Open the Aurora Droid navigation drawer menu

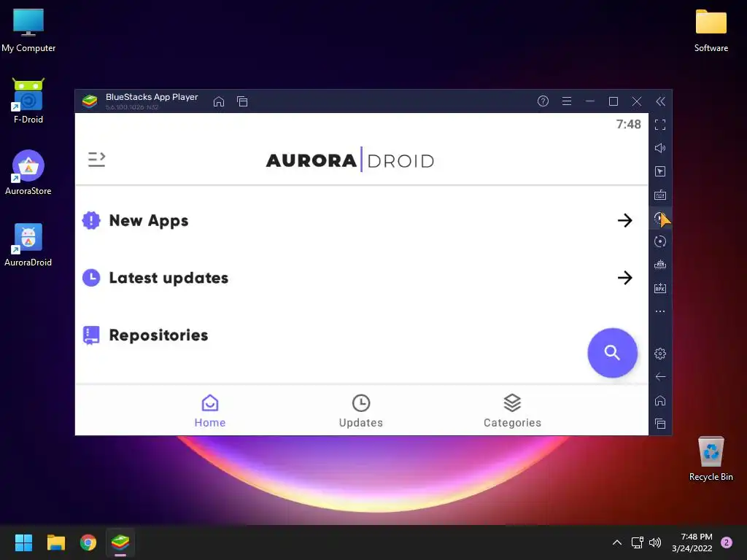96,160
